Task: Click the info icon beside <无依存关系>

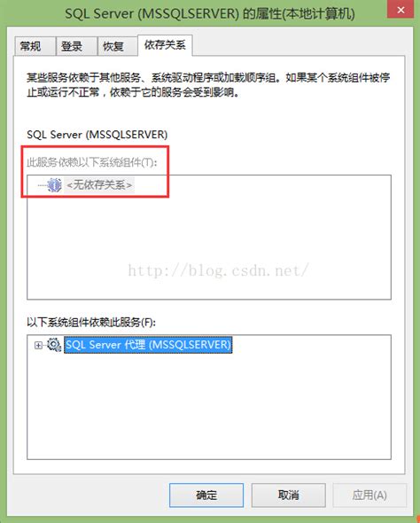Action: coord(54,184)
